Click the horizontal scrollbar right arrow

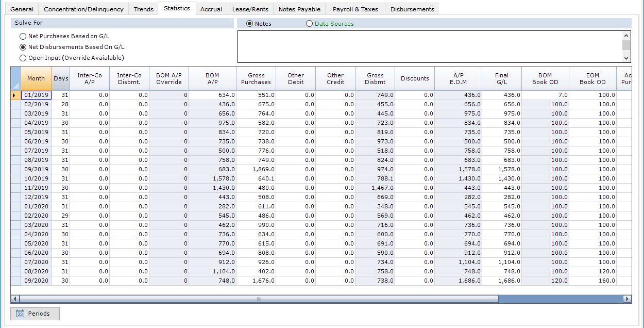[x=626, y=299]
